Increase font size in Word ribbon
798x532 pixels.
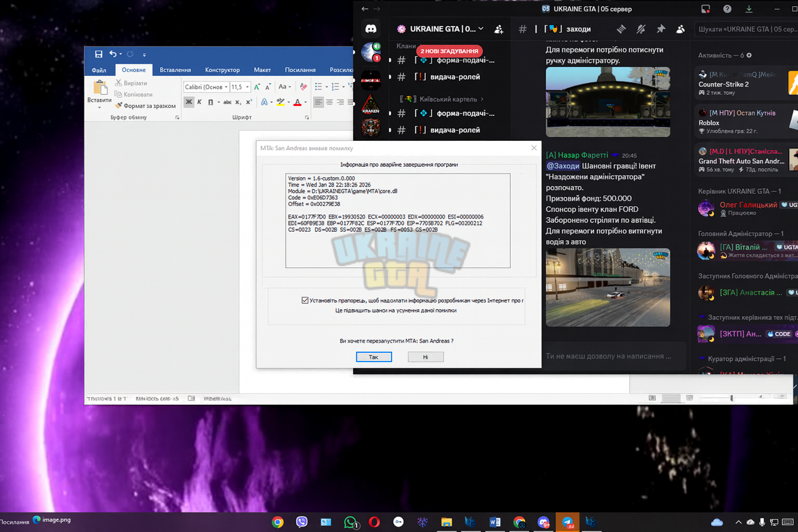coord(257,87)
